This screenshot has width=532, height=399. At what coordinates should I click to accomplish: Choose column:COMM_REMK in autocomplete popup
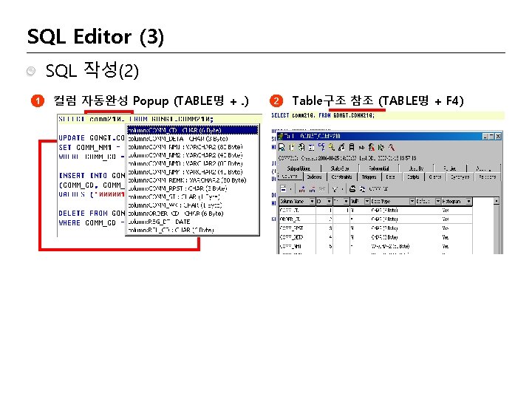point(192,180)
